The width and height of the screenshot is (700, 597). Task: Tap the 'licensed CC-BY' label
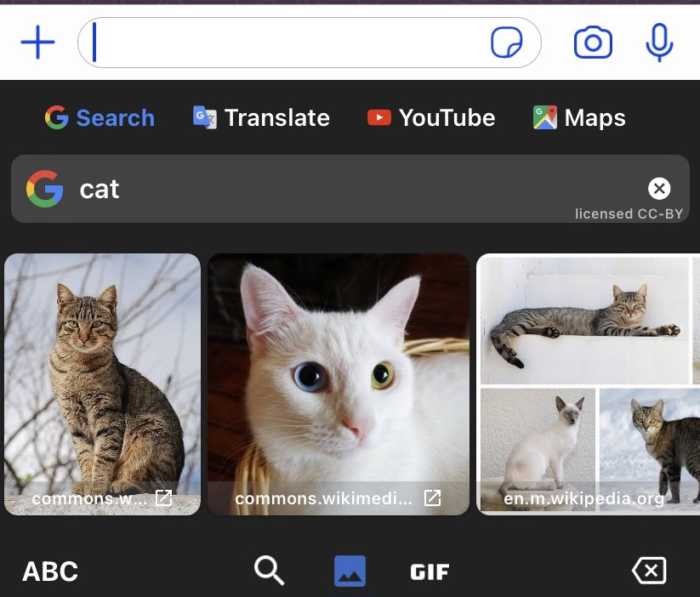(629, 214)
